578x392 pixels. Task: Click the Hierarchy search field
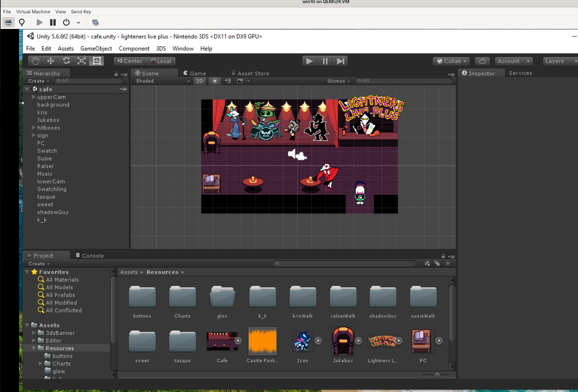pyautogui.click(x=89, y=81)
